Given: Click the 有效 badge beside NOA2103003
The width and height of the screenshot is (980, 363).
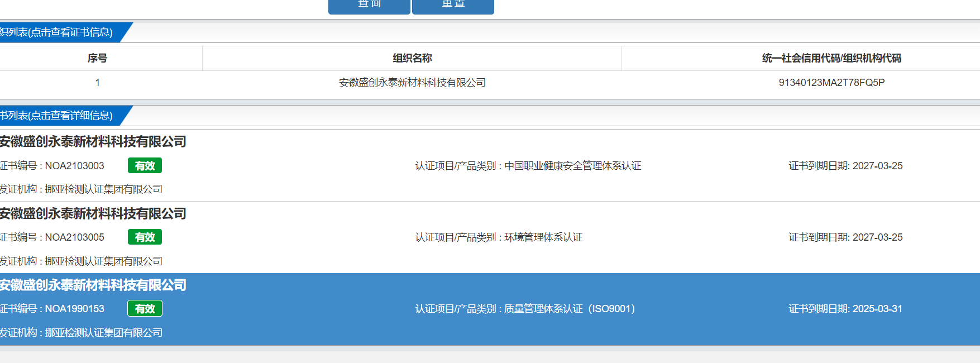Looking at the screenshot, I should 145,166.
